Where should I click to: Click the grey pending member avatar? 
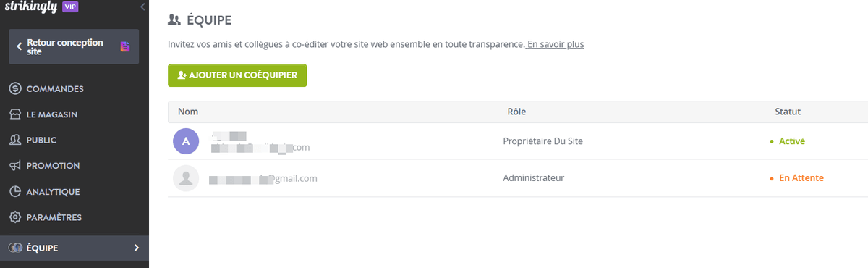coord(186,178)
